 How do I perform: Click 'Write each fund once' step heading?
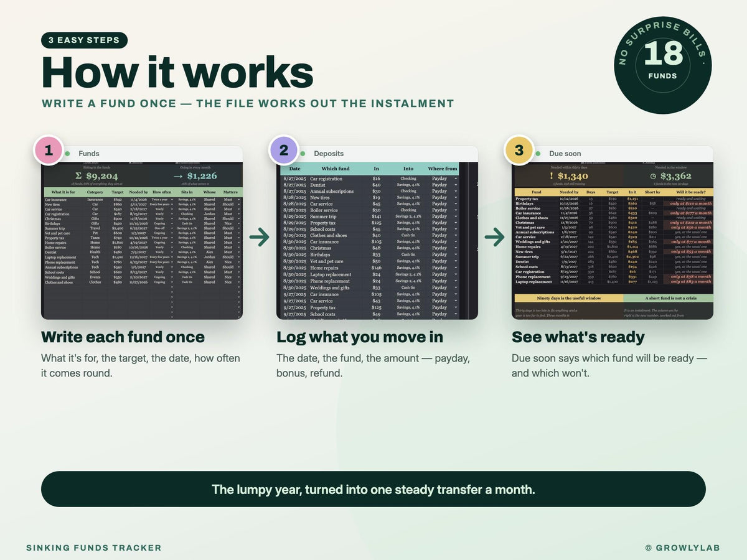(123, 337)
